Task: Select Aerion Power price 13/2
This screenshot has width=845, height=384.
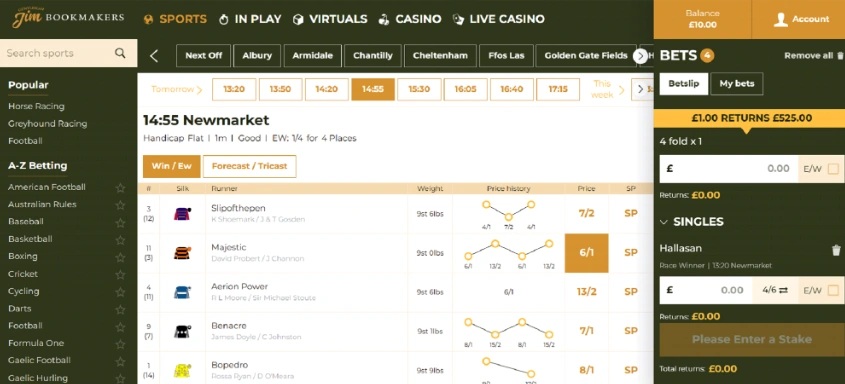Action: (586, 292)
